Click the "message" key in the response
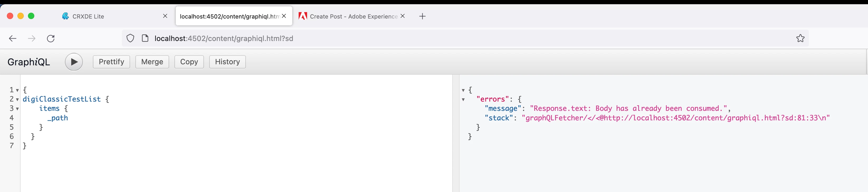The width and height of the screenshot is (868, 192). point(503,108)
